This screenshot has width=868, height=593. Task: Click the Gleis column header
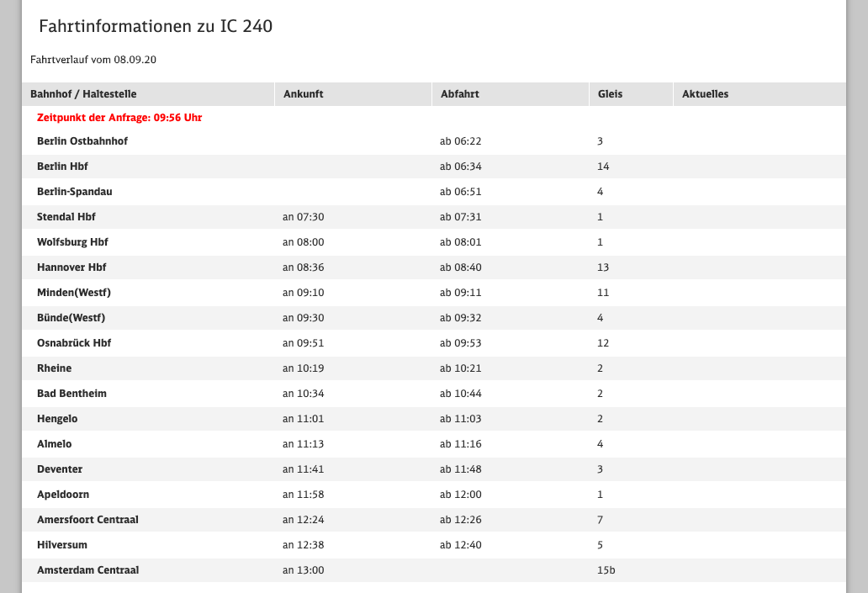click(610, 94)
